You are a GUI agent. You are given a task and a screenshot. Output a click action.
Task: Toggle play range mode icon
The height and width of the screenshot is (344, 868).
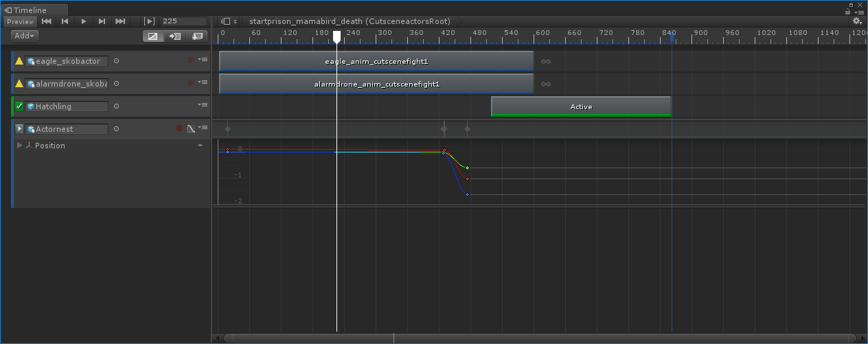pos(149,21)
